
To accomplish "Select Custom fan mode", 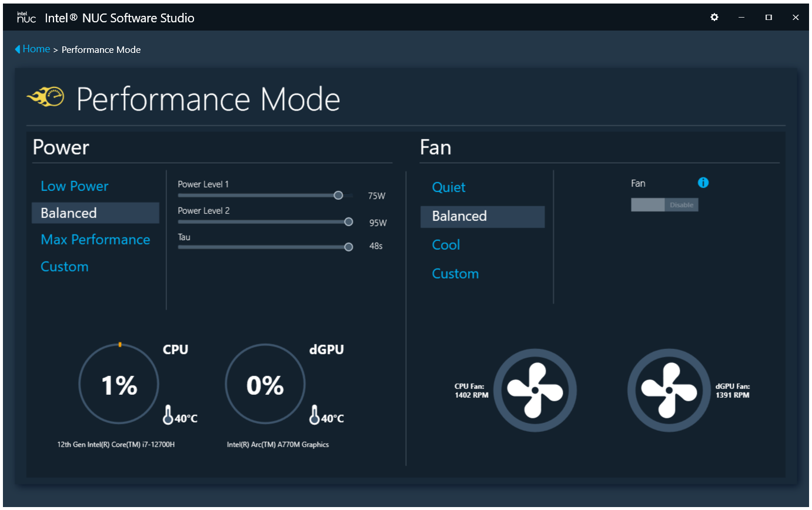I will [x=456, y=274].
